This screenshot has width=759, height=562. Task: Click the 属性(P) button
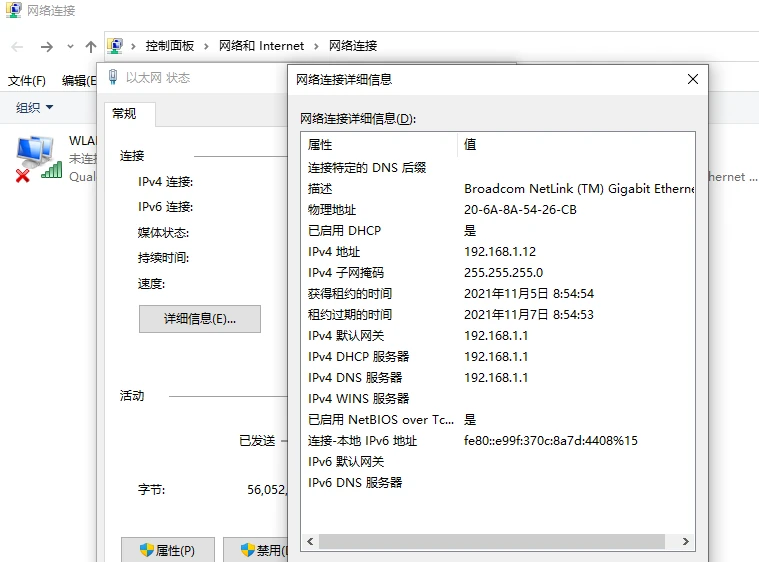tap(167, 550)
